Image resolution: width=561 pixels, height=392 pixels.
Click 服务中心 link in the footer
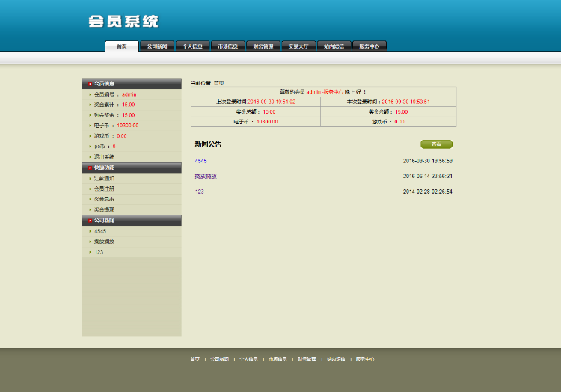click(x=365, y=359)
